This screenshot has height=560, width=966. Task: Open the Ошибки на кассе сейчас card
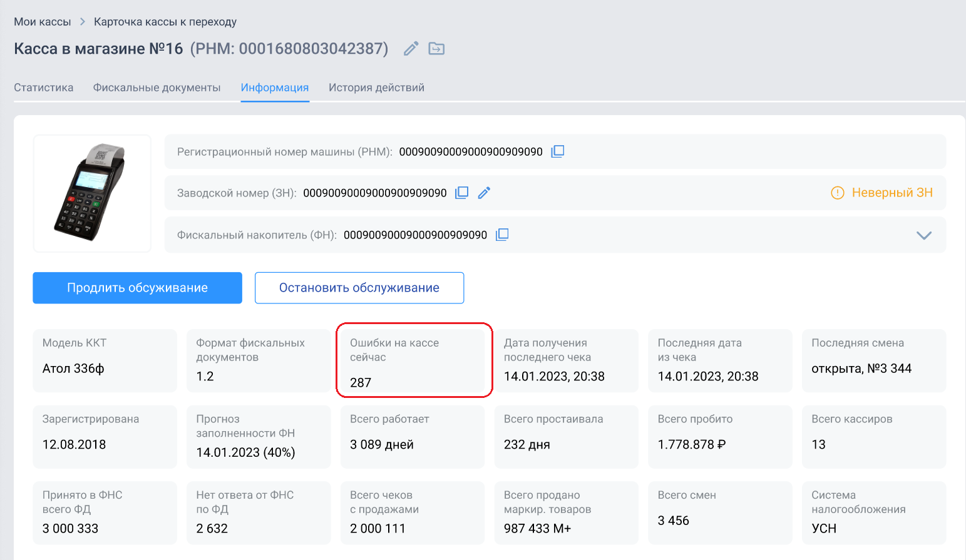point(413,360)
